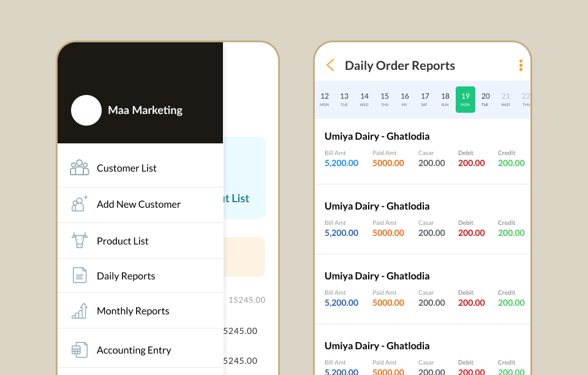Viewport: 588px width, 375px height.
Task: Click first entry's Bill Amt 5,200.00
Action: (341, 163)
